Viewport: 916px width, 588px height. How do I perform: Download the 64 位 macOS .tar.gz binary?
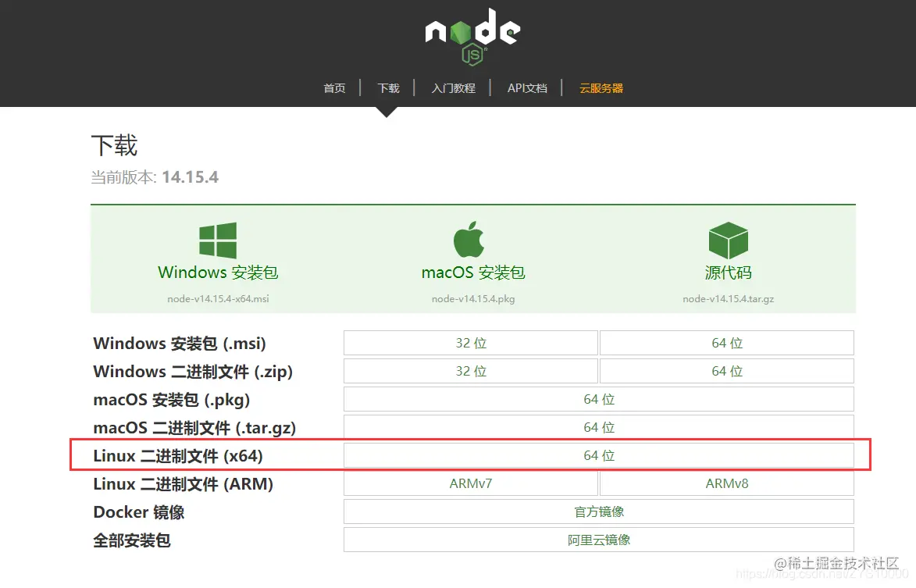click(599, 427)
